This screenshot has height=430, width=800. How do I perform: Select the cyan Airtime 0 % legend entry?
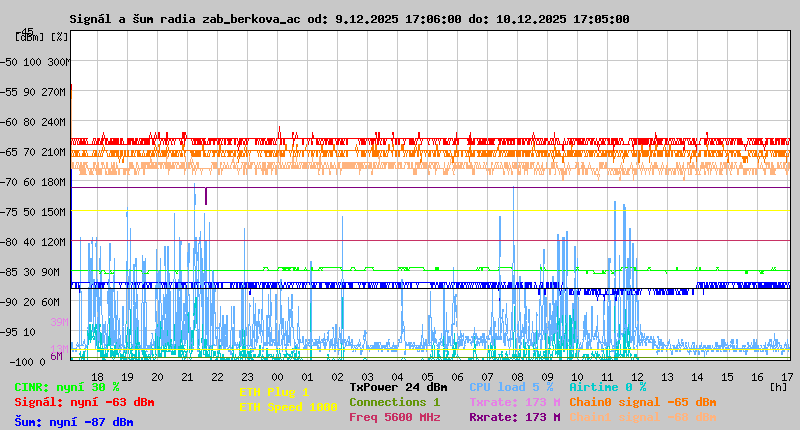point(607,387)
